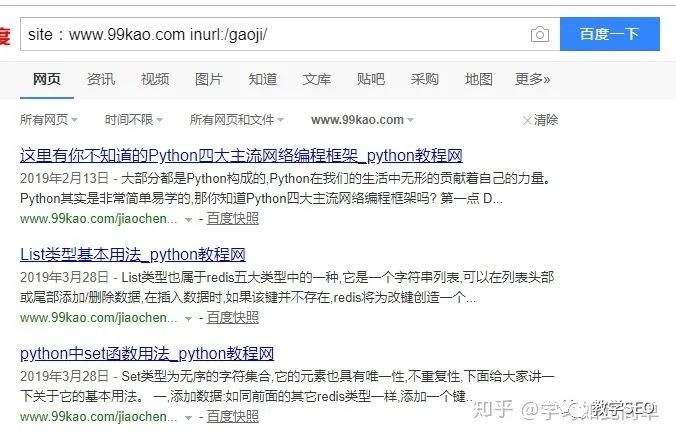This screenshot has width=676, height=438.
Task: Switch to the 视频 tab
Action: pyautogui.click(x=155, y=79)
